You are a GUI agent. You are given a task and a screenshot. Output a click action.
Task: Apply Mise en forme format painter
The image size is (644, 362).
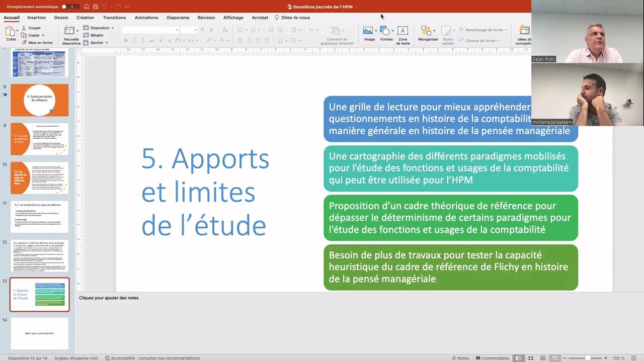point(37,43)
